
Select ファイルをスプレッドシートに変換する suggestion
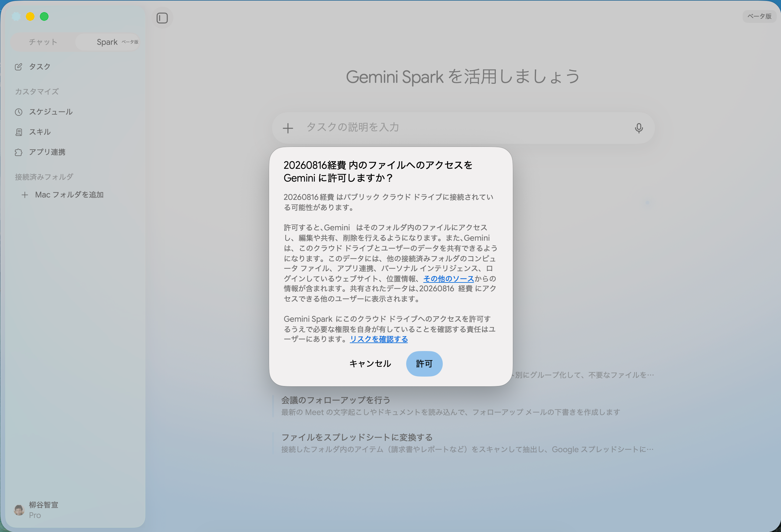click(464, 443)
